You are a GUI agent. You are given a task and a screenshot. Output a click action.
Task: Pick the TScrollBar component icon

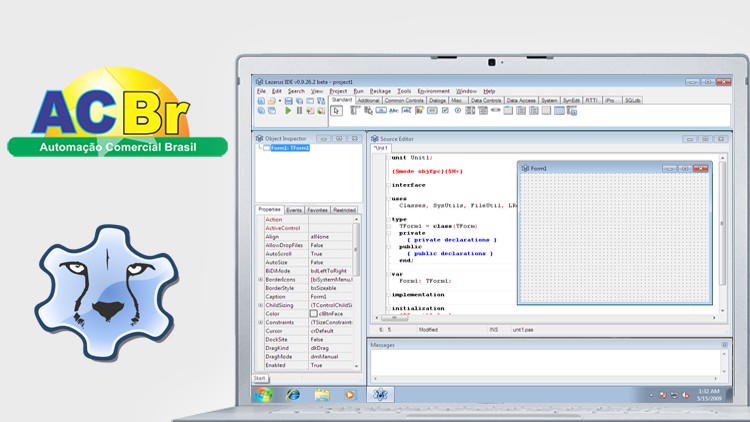[x=496, y=111]
